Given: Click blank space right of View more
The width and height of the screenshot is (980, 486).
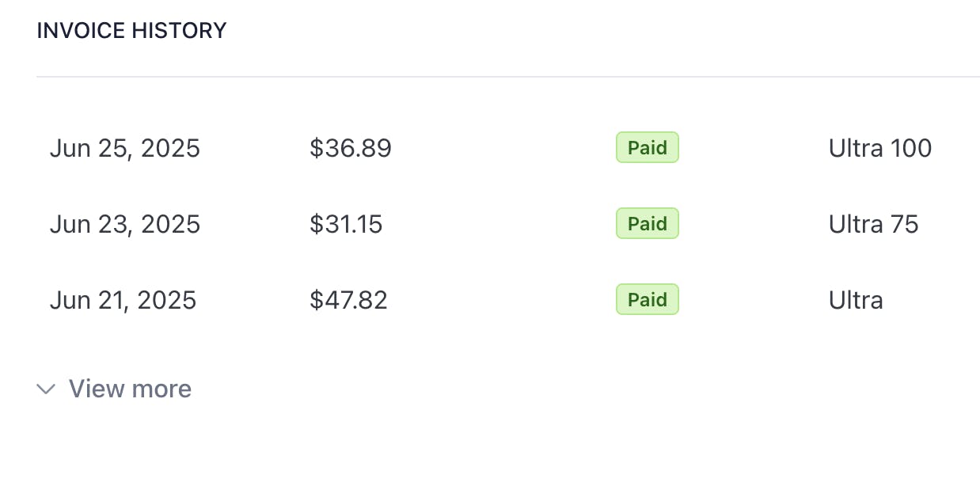Looking at the screenshot, I should [586, 389].
